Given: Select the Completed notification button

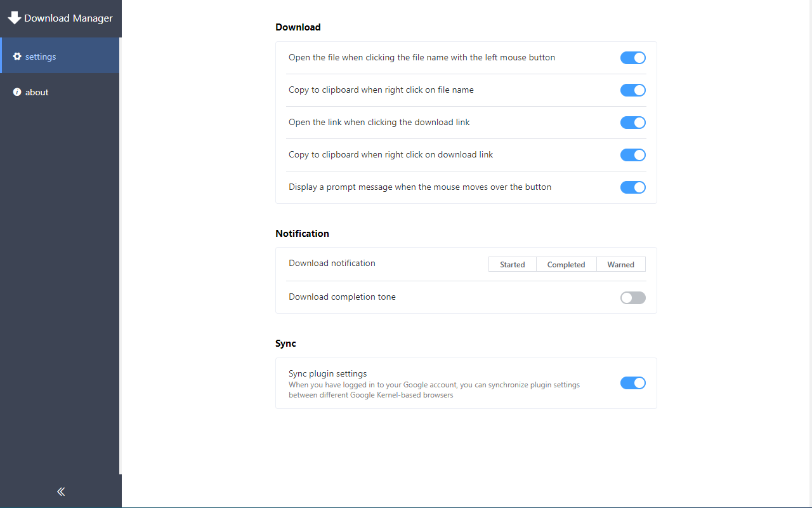Looking at the screenshot, I should pyautogui.click(x=566, y=264).
